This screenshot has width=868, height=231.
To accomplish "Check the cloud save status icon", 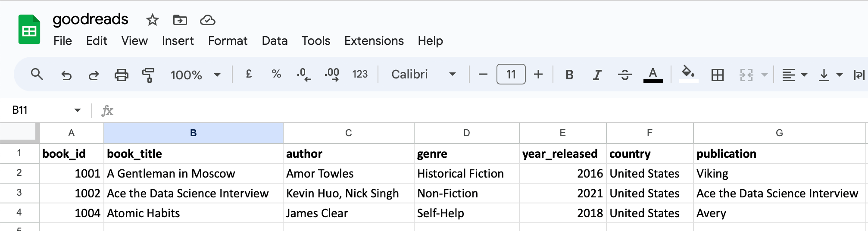I will coord(208,20).
